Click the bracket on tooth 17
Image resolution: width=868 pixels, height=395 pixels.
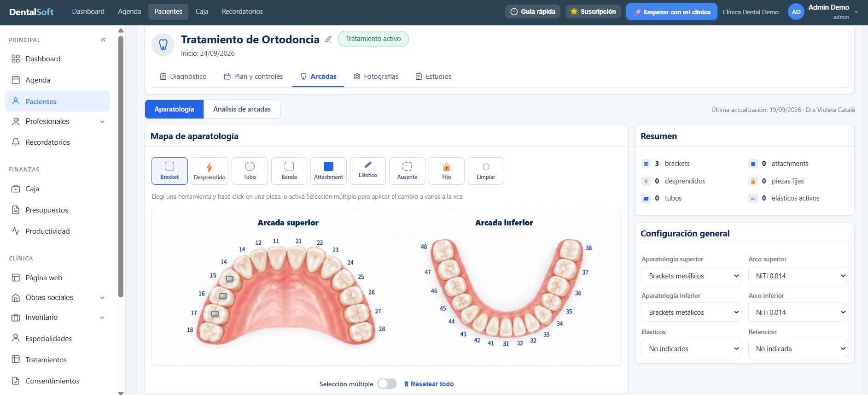pyautogui.click(x=215, y=314)
